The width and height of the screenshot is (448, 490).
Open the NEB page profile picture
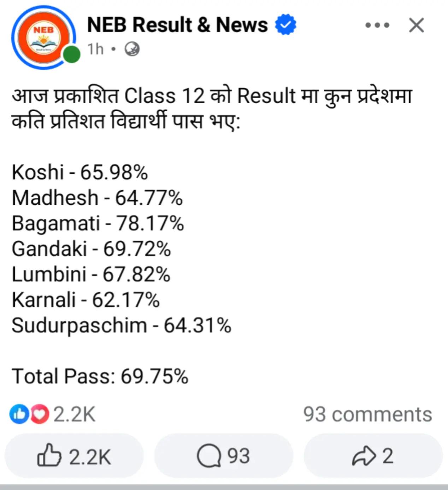click(43, 37)
